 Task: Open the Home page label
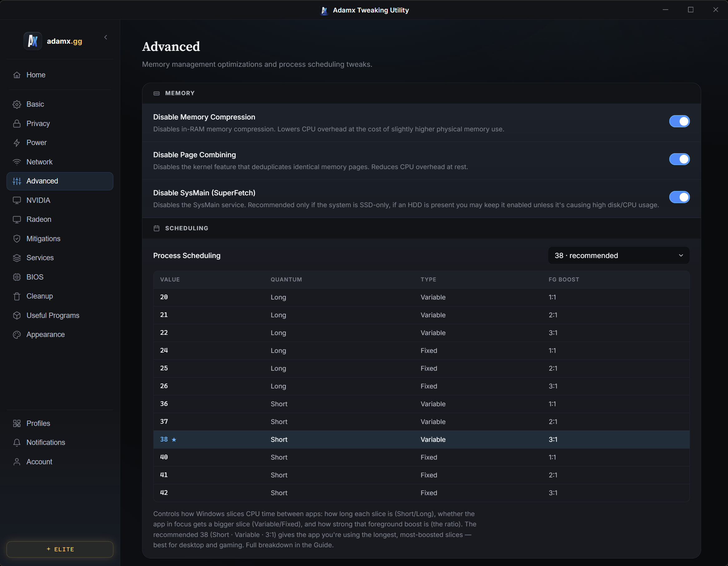[x=36, y=75]
